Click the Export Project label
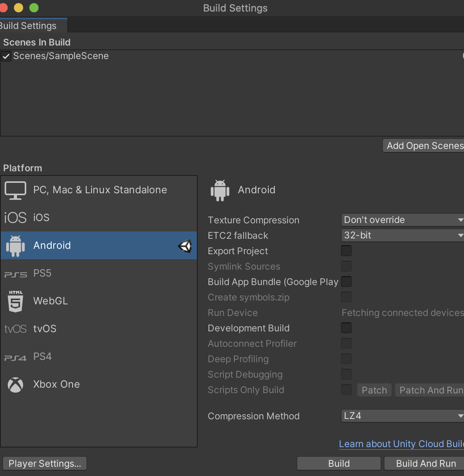 click(x=238, y=251)
